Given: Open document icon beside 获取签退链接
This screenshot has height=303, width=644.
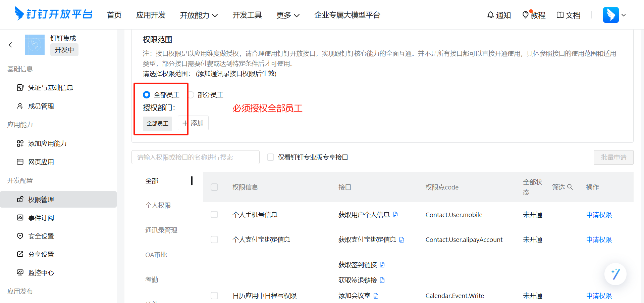Looking at the screenshot, I should [382, 280].
